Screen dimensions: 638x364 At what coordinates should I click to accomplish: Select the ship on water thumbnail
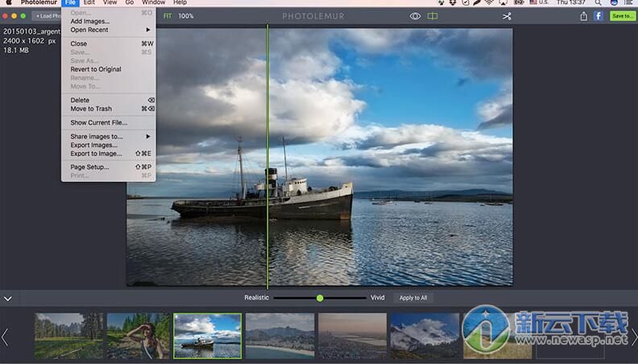208,336
